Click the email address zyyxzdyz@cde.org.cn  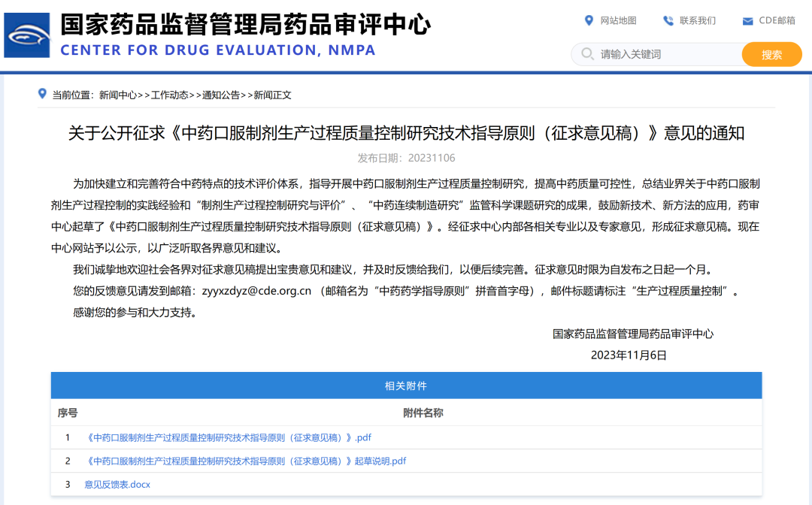[x=256, y=292]
